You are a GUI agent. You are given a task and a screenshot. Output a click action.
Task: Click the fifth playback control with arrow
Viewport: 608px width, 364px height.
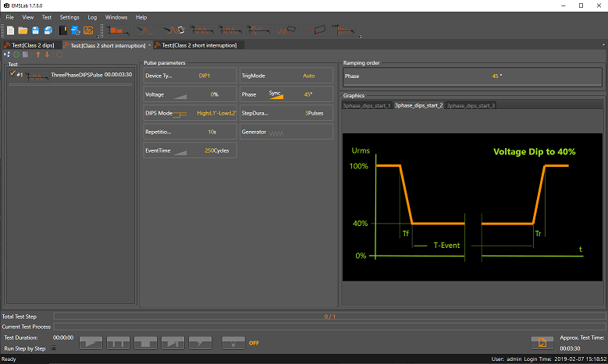pyautogui.click(x=200, y=342)
